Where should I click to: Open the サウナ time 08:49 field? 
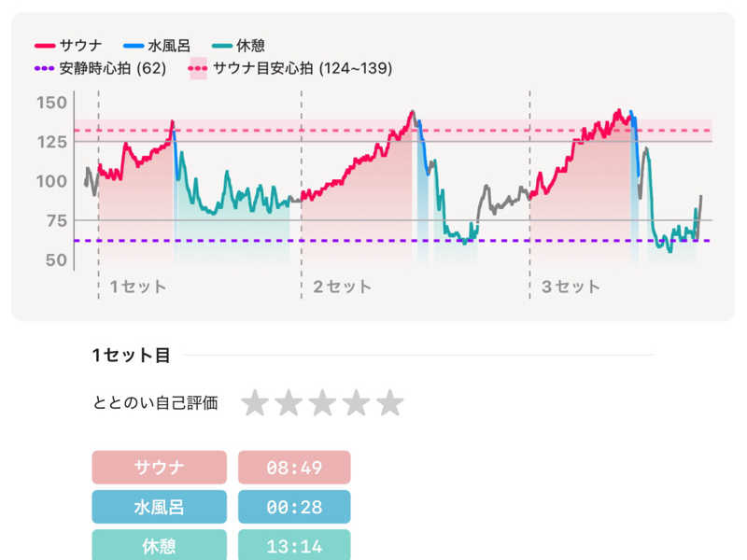(294, 468)
